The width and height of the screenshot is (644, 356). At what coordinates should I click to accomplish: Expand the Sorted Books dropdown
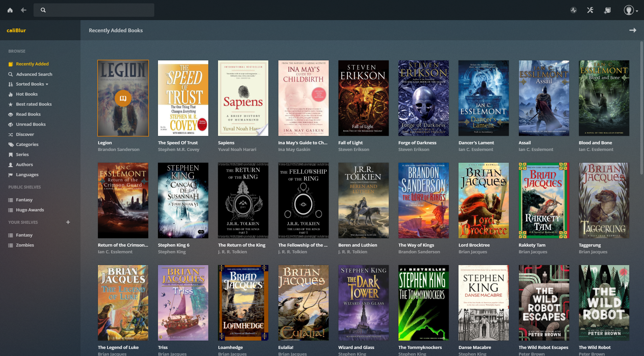pos(32,84)
